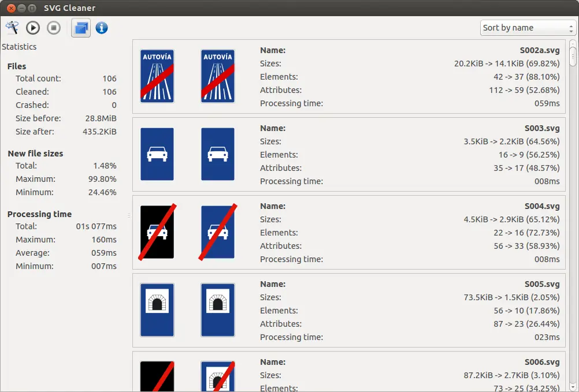Select cleaned blue thumbnail of S004.svg
This screenshot has height=392, width=579.
click(x=217, y=232)
